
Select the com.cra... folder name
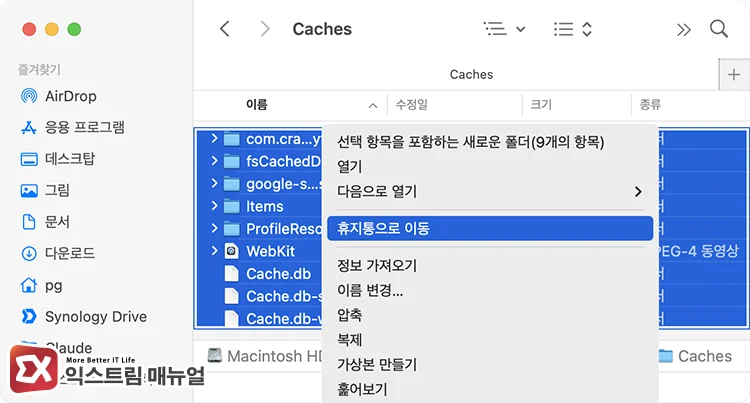284,139
